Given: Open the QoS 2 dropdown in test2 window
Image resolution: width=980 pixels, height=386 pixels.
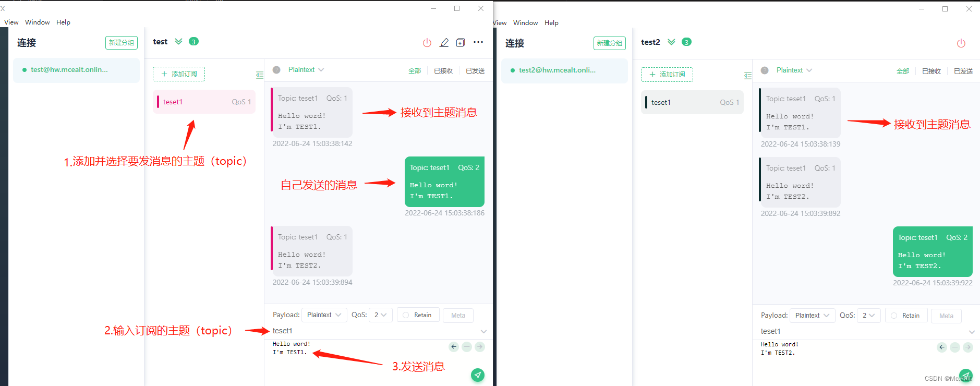Looking at the screenshot, I should (x=868, y=316).
